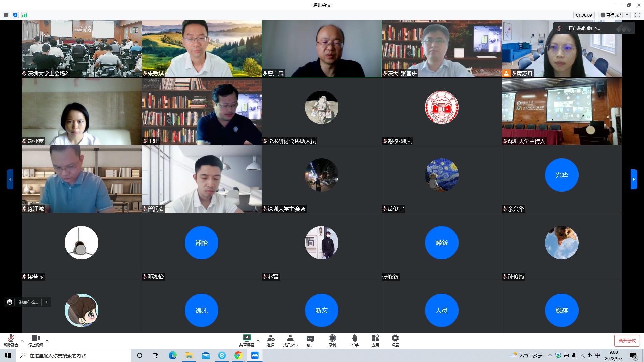
Task: Click the 说点什么 quick message field
Action: [28, 302]
